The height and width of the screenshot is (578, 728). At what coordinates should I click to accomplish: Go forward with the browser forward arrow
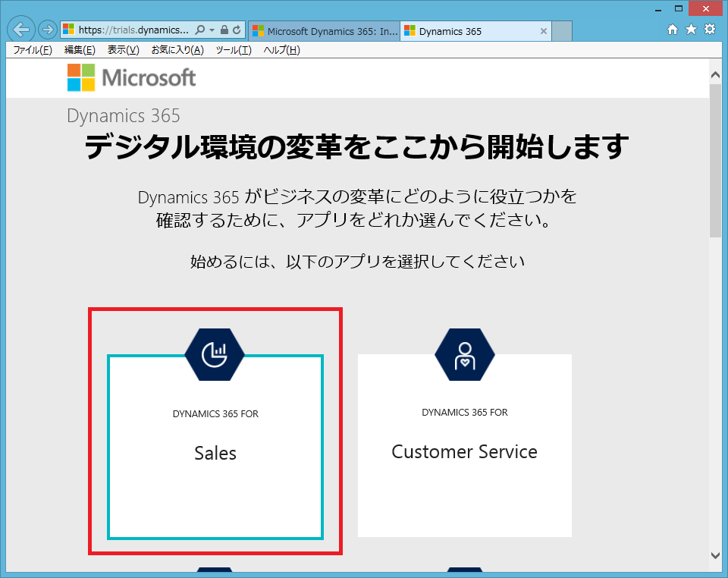[47, 30]
